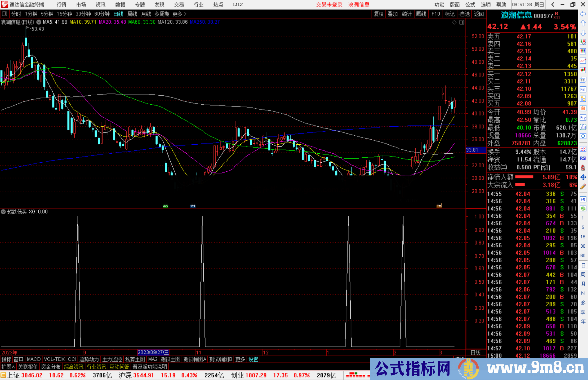This screenshot has height=380, width=588.
Task: Click the candlestick chart sidebar icon
Action: 583,70
